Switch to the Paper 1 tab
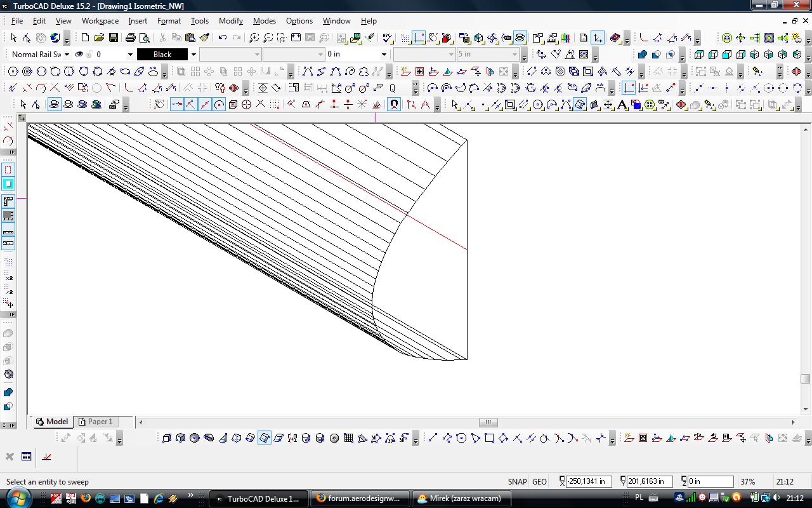This screenshot has height=508, width=812. [x=95, y=422]
